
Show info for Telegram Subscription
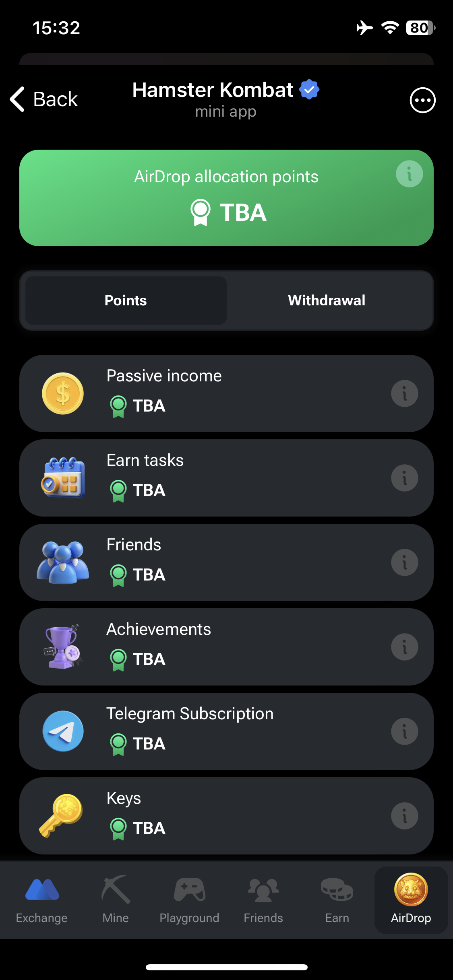(x=404, y=731)
